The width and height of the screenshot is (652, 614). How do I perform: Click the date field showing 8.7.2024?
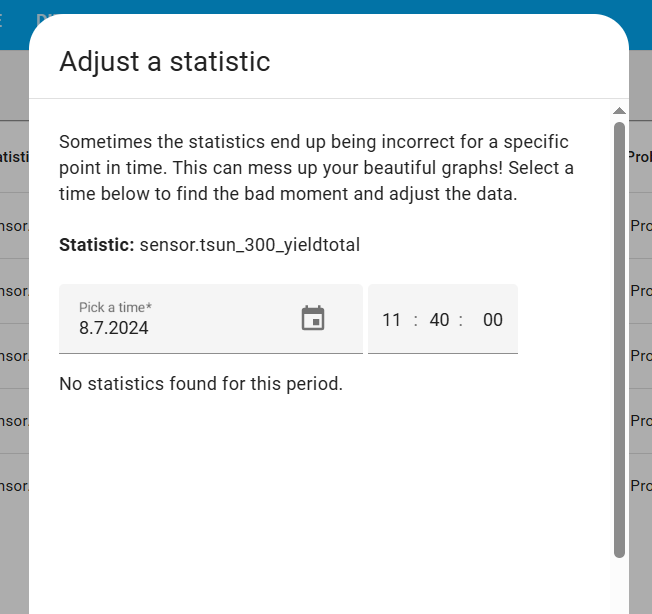tap(180, 327)
